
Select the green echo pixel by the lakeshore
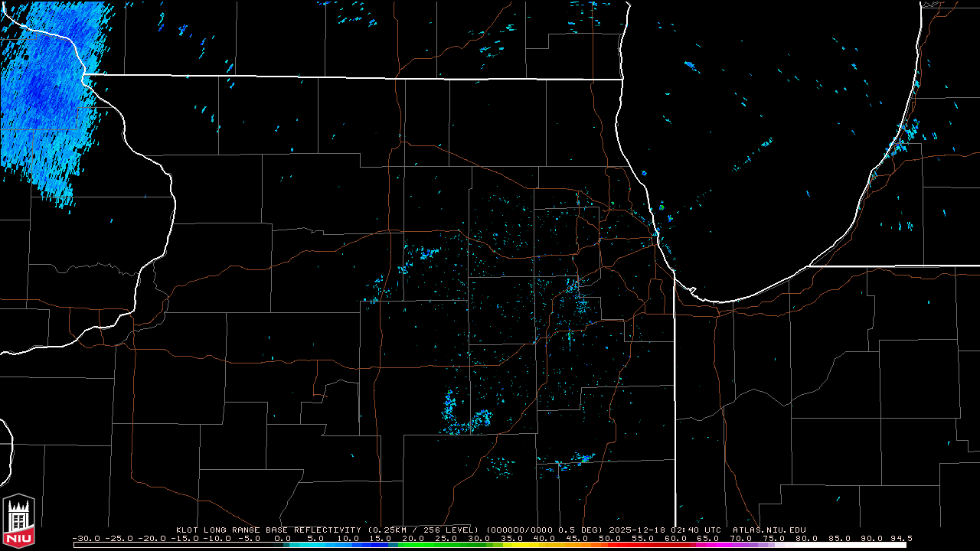pyautogui.click(x=661, y=207)
